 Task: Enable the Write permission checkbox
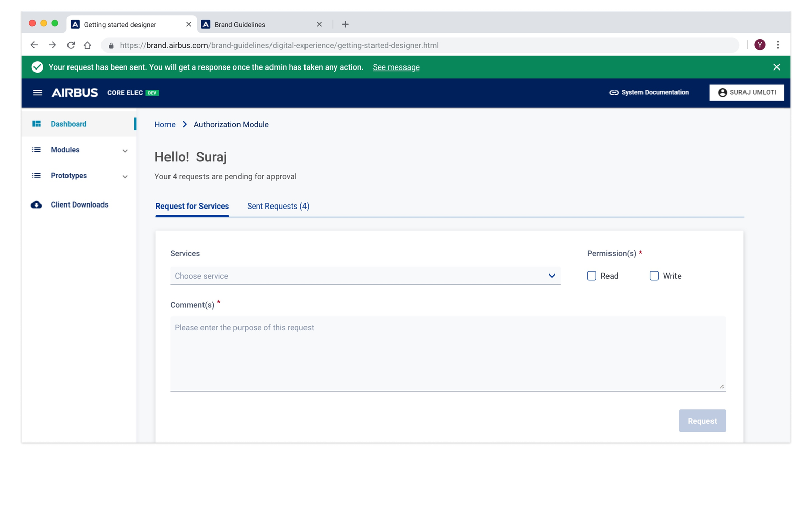pyautogui.click(x=654, y=276)
